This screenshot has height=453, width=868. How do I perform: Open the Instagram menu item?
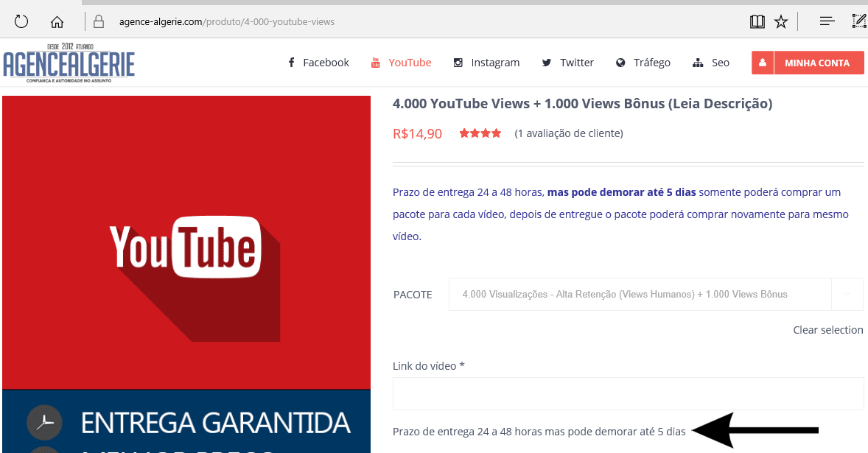(486, 63)
